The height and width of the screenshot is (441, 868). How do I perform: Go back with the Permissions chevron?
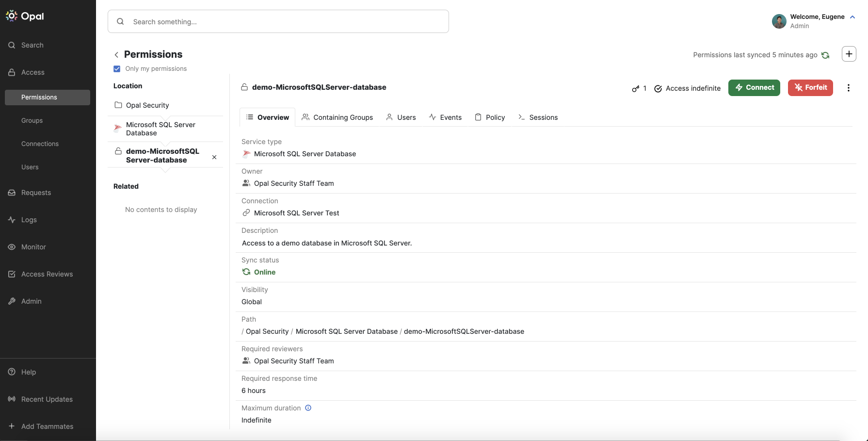pyautogui.click(x=116, y=55)
